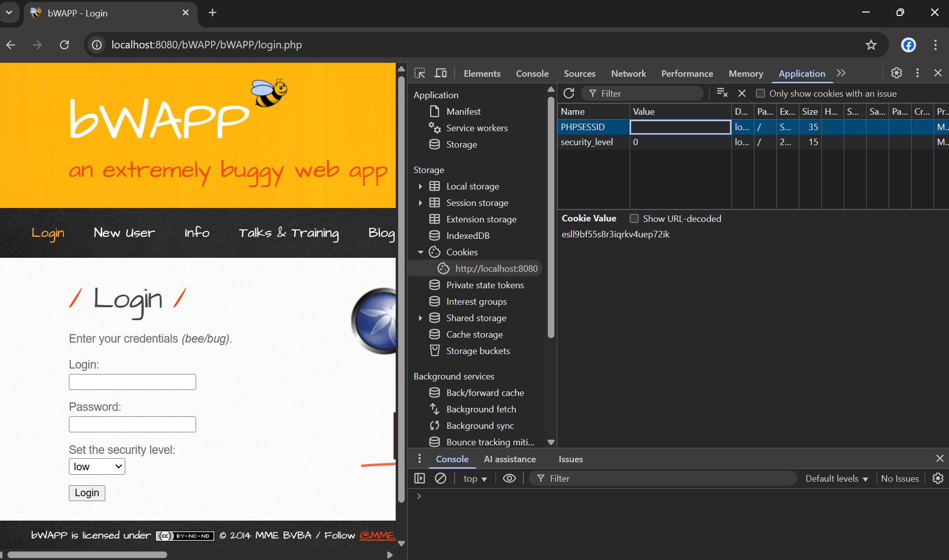Bookmark this page with the star
Screen dimensions: 949x560
pos(871,45)
